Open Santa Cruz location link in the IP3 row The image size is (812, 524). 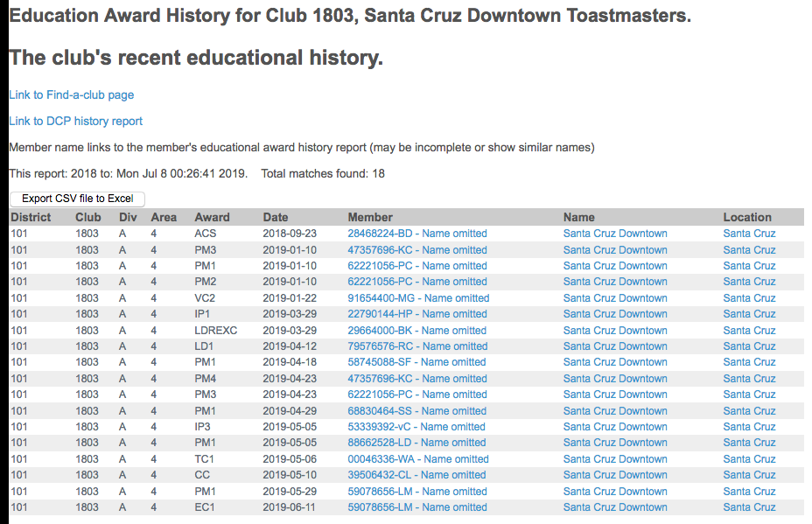[749, 427]
